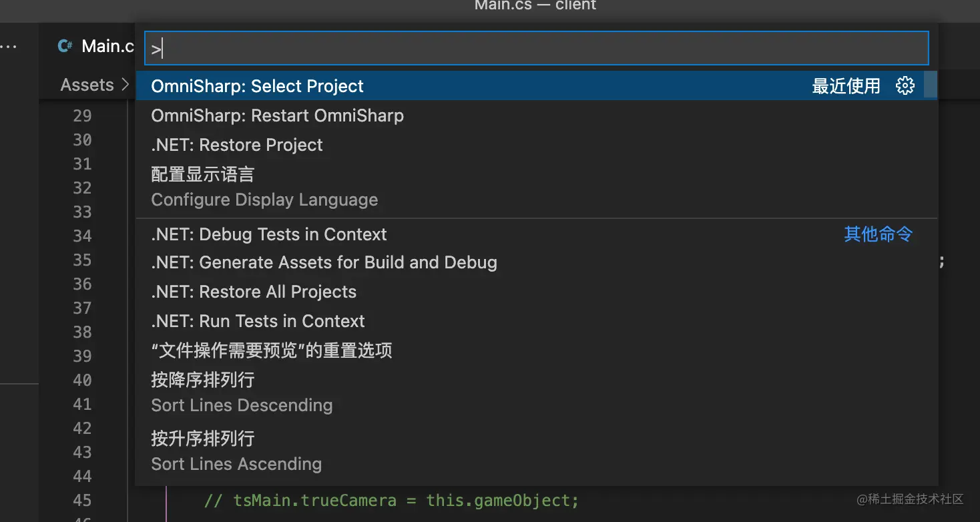Select .NET: Run Tests in Context

click(x=537, y=321)
